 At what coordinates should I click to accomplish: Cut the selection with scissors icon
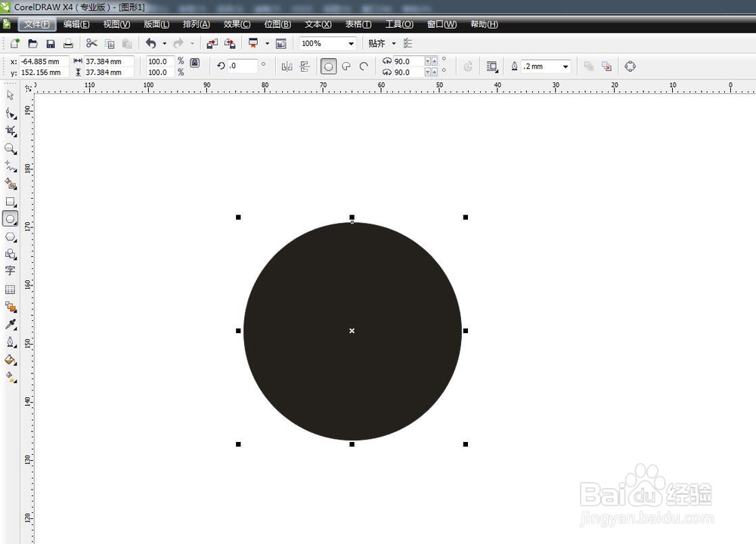(x=91, y=43)
